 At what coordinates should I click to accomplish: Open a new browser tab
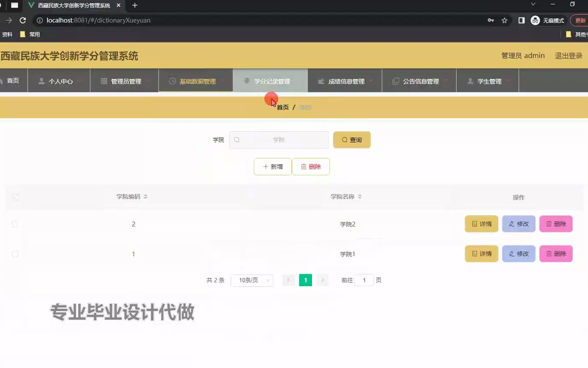click(135, 6)
